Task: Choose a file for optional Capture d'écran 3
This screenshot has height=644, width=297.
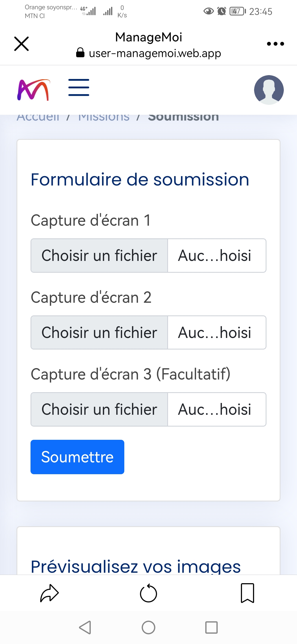Action: pos(99,409)
